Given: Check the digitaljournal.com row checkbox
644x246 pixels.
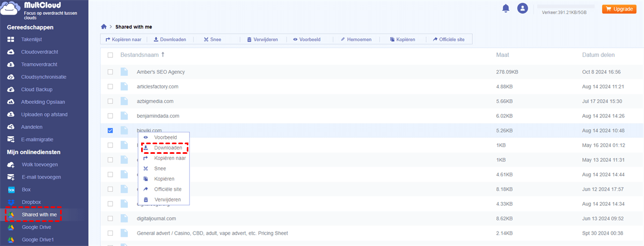Looking at the screenshot, I should (x=110, y=219).
